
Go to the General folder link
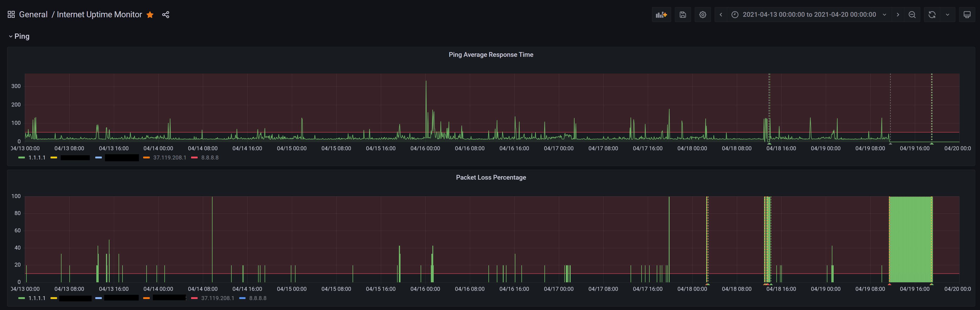click(x=33, y=14)
